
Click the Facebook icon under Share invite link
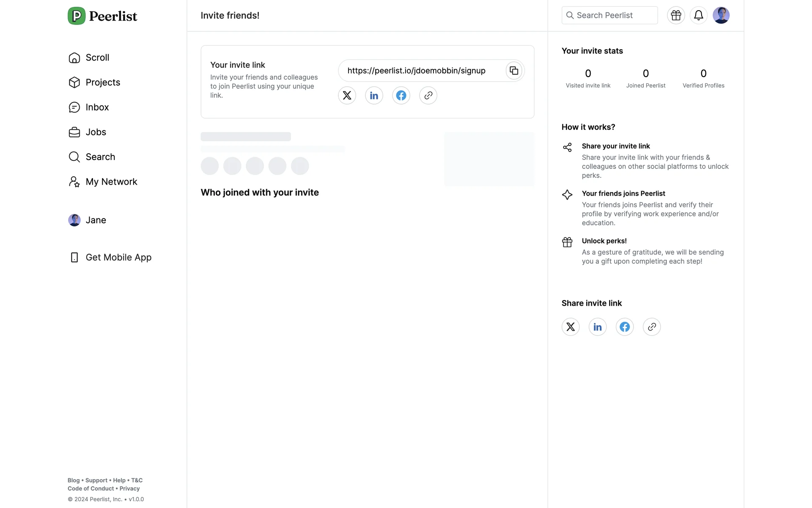pyautogui.click(x=625, y=327)
